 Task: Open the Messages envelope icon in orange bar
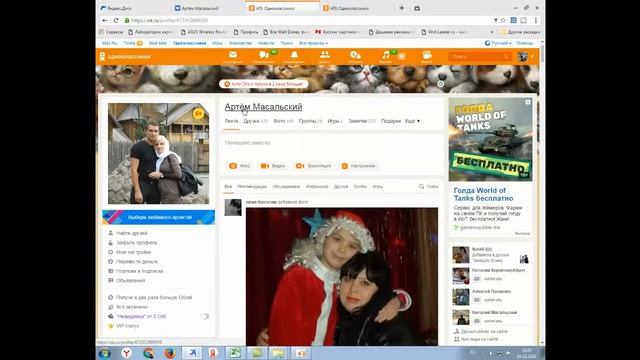233,57
